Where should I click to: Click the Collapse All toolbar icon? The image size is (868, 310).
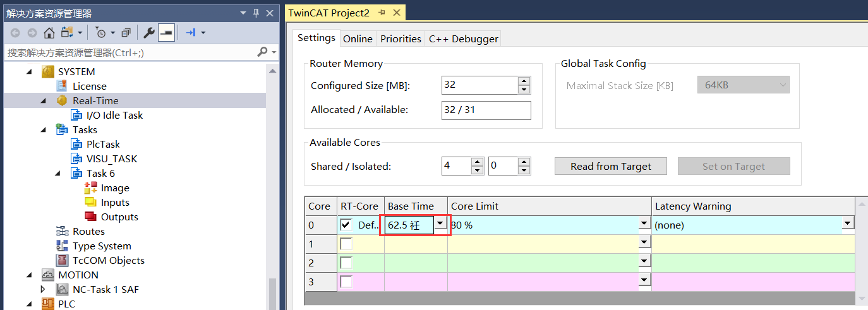click(x=126, y=33)
